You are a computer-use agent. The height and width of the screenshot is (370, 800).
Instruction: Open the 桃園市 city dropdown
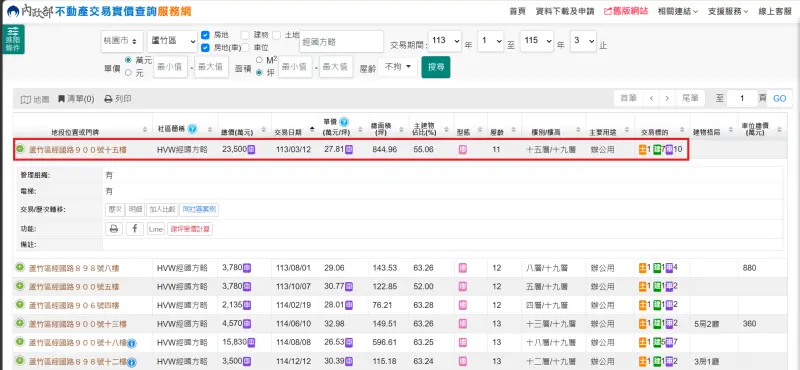pos(121,41)
